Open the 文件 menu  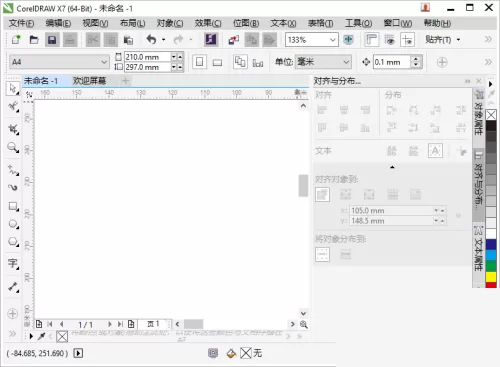point(21,23)
